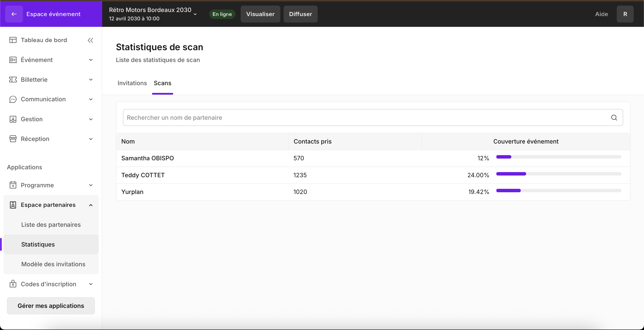Image resolution: width=644 pixels, height=330 pixels.
Task: Click the Visualiser button
Action: (260, 14)
